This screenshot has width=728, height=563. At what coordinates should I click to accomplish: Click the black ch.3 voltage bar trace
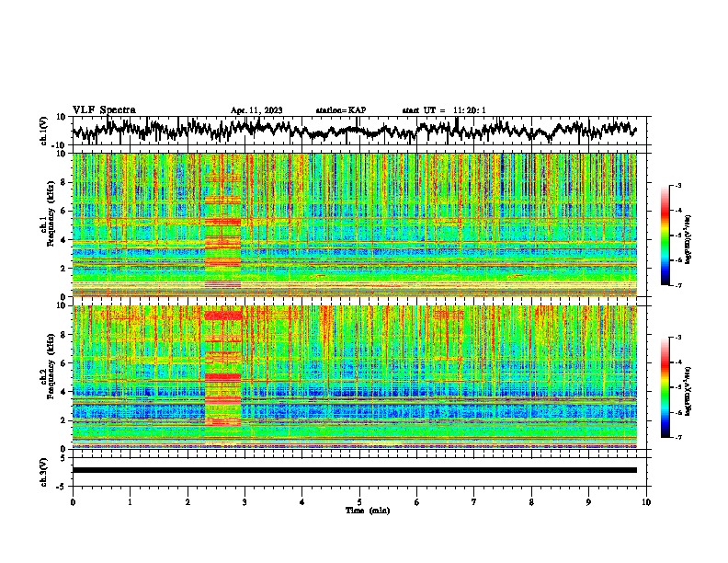[x=355, y=470]
